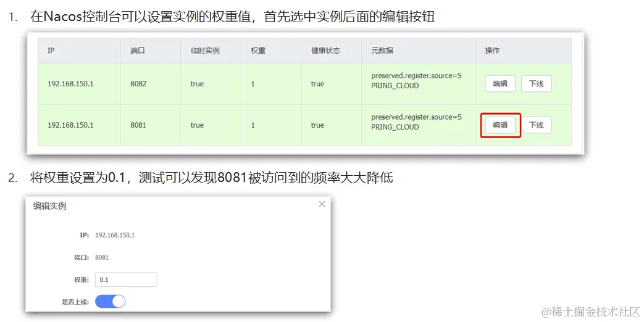The image size is (644, 322).
Task: Click 编辑 button for port 8081 instance
Action: pyautogui.click(x=500, y=125)
